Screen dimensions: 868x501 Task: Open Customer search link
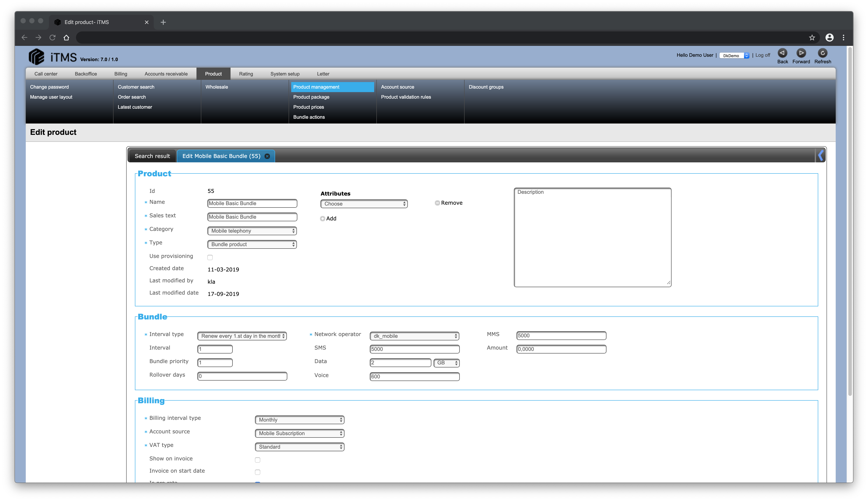click(136, 87)
